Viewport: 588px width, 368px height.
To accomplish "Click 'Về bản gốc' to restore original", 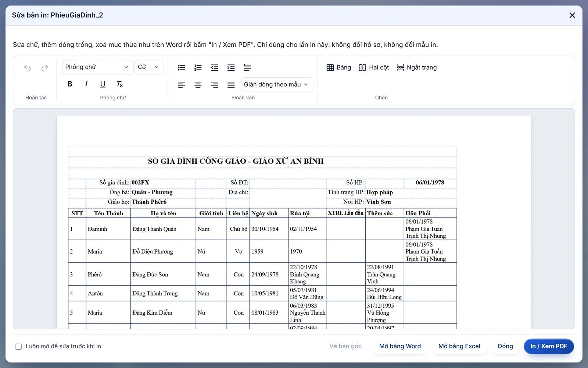I will click(345, 346).
